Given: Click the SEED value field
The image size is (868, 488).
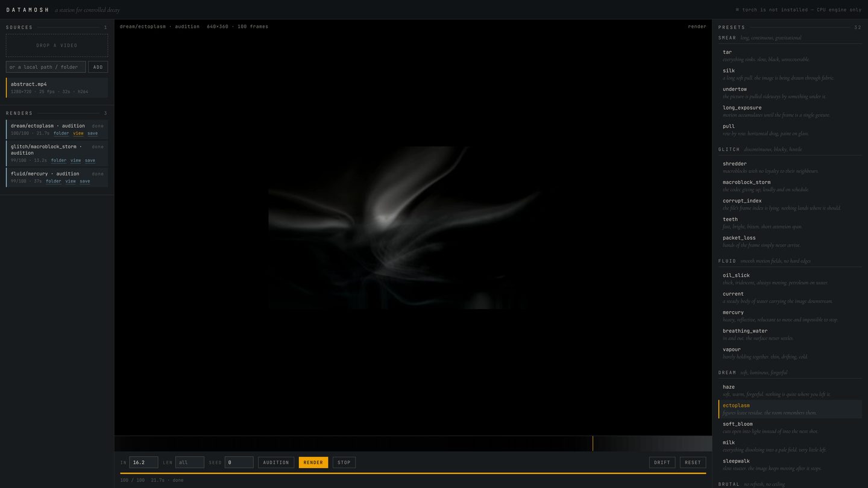Looking at the screenshot, I should (239, 462).
